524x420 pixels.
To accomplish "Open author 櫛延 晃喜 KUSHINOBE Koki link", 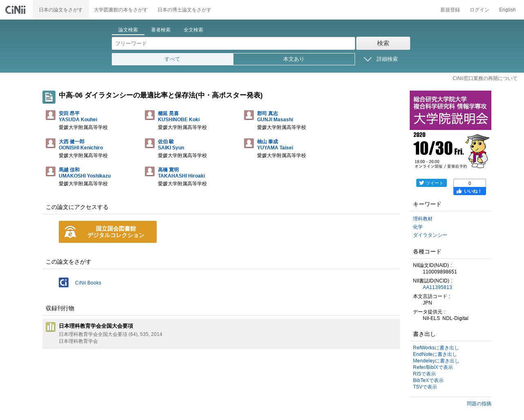I will tap(179, 116).
